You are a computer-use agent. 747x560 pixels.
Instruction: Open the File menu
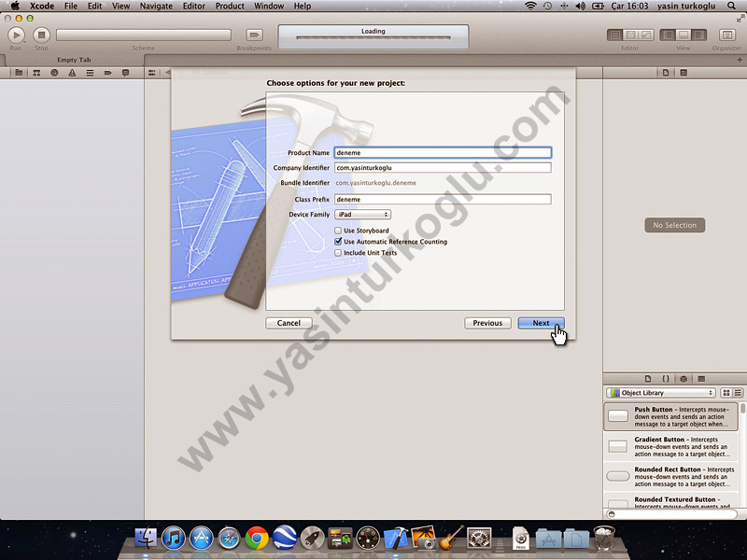pos(71,7)
